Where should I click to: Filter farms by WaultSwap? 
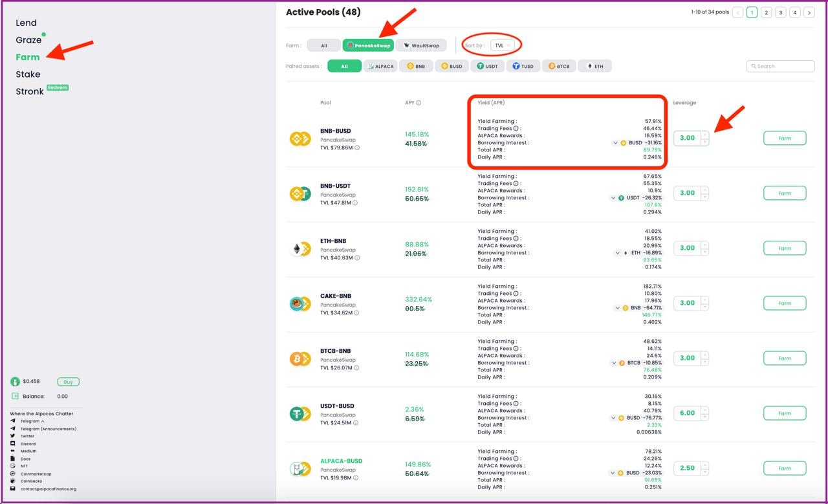tap(421, 45)
